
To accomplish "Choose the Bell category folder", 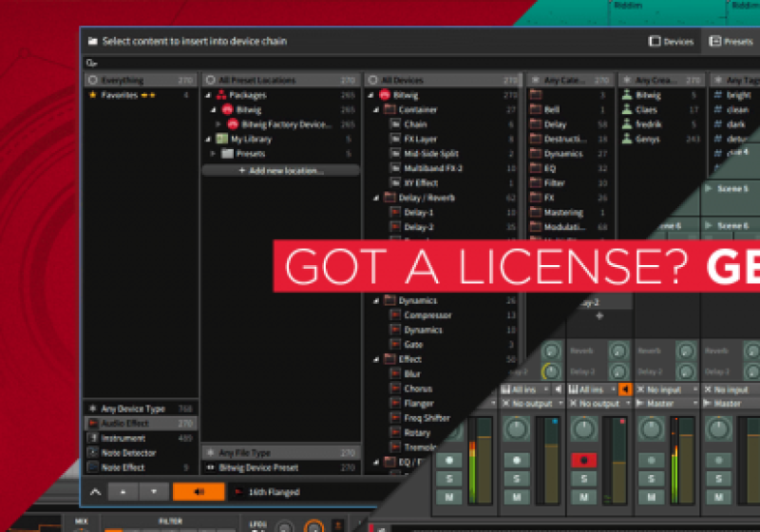I will coord(552,110).
